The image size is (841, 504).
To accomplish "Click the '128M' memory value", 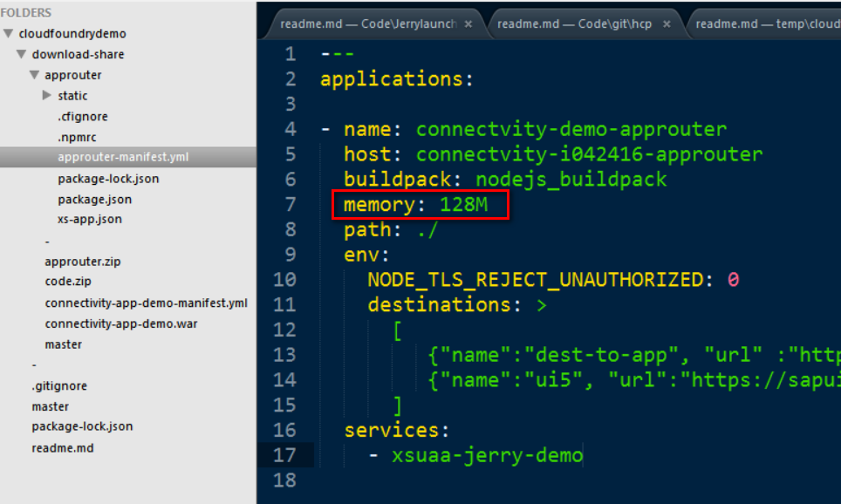I will 463,204.
